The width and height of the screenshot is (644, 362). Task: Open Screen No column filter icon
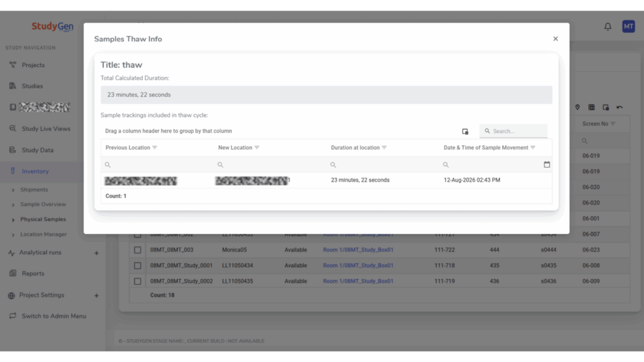coord(613,124)
